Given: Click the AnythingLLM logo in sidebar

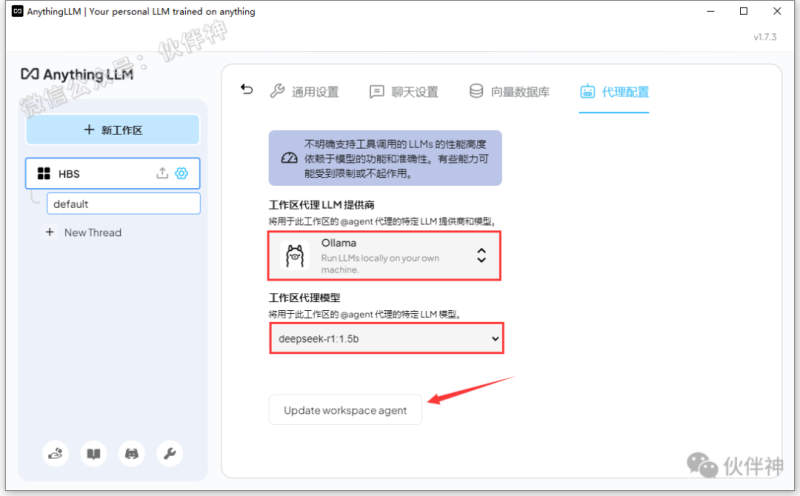Looking at the screenshot, I should click(x=77, y=74).
